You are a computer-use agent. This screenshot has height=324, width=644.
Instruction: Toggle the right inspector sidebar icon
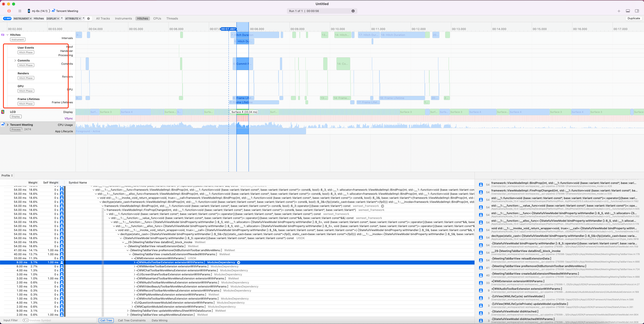coord(637,11)
